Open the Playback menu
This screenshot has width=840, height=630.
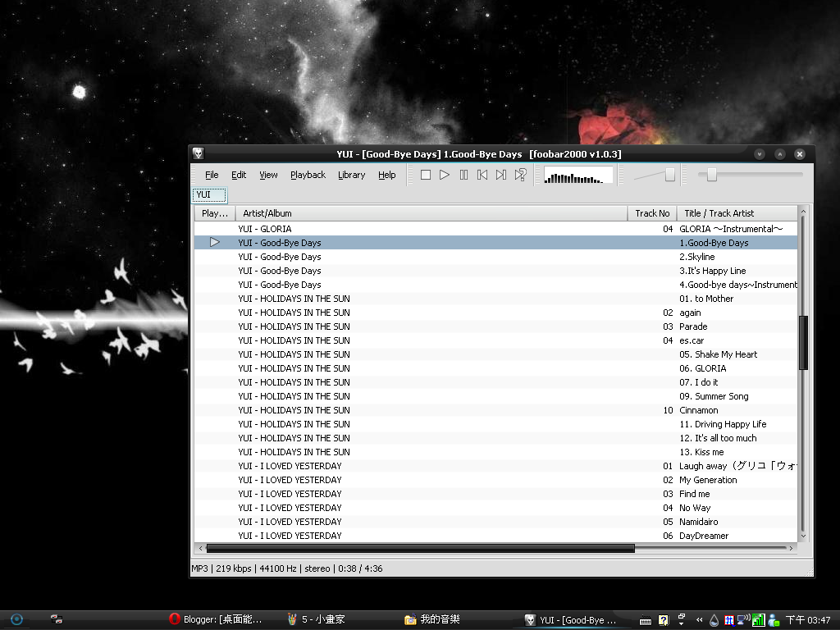[308, 175]
